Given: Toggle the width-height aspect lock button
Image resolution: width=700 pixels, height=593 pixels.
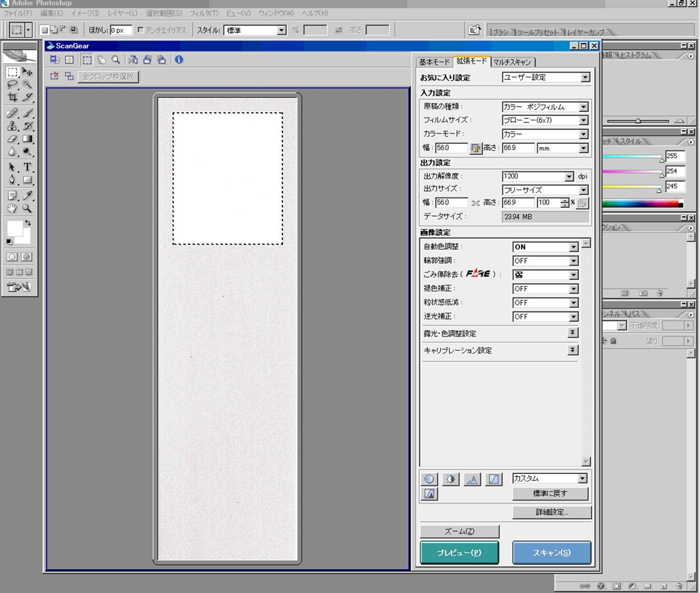Looking at the screenshot, I should click(x=476, y=148).
